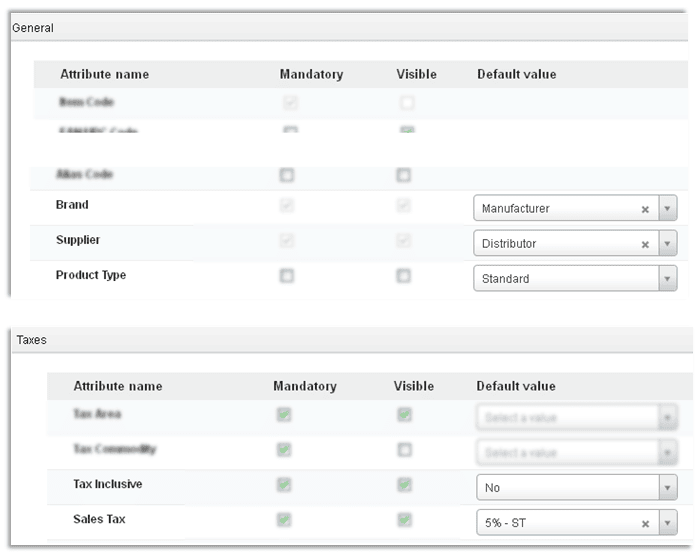
Task: Toggle Product Type Mandatory checkbox
Action: tap(287, 276)
